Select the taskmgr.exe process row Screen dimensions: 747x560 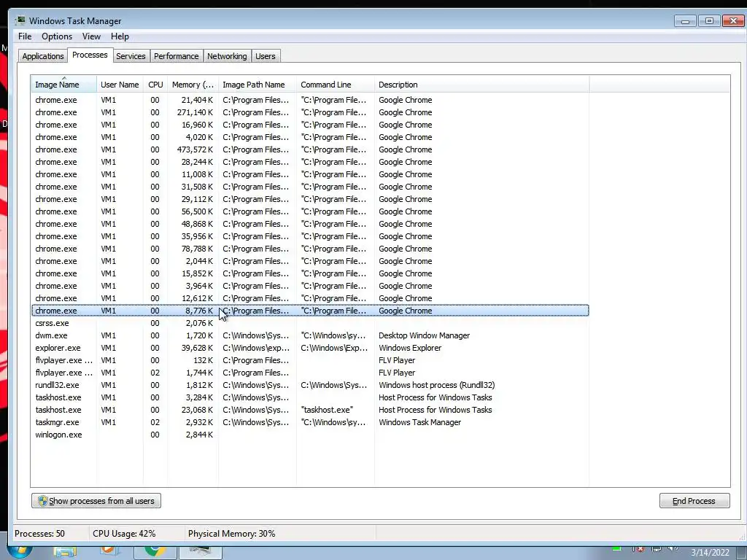310,422
